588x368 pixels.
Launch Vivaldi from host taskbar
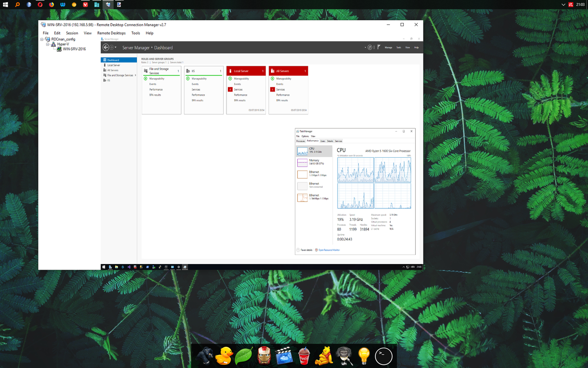[x=85, y=5]
